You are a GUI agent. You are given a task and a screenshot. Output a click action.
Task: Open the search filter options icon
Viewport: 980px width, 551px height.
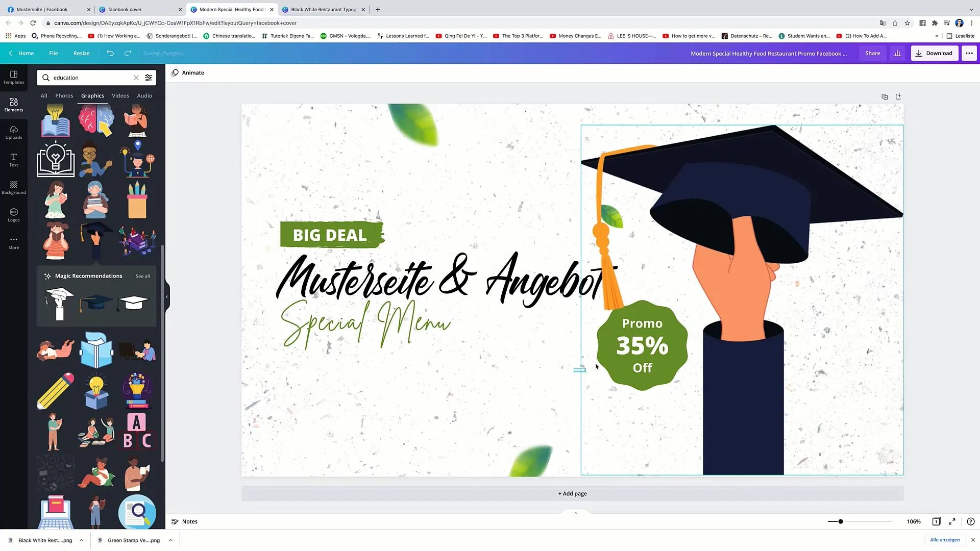pyautogui.click(x=149, y=78)
